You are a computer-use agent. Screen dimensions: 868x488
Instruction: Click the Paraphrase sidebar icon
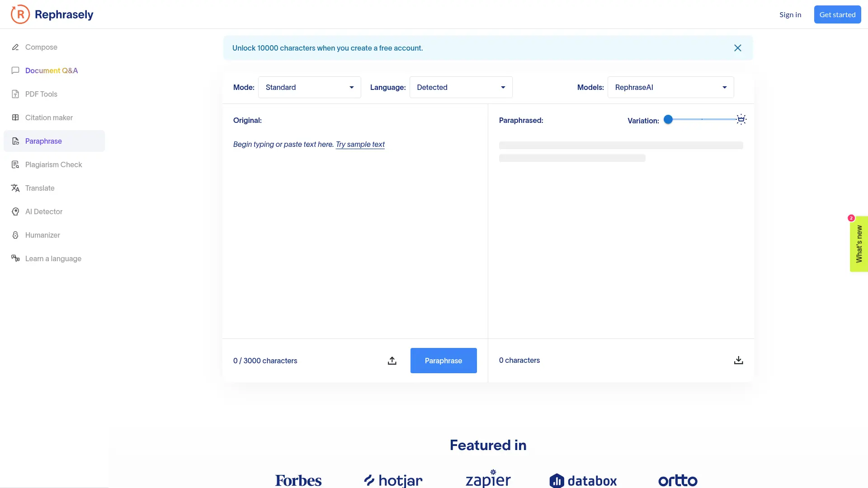click(x=15, y=141)
